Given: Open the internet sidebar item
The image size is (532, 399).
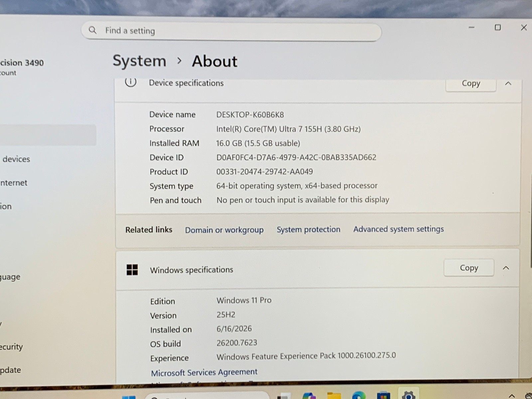Looking at the screenshot, I should click(x=14, y=183).
